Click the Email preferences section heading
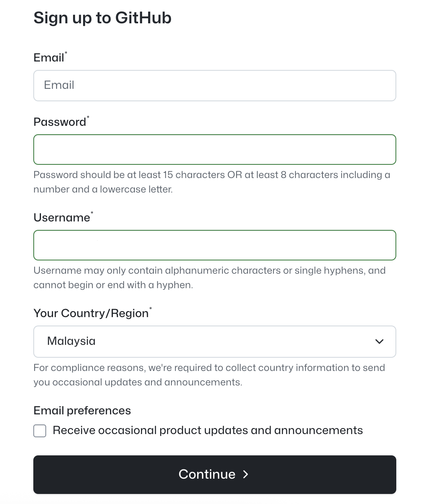The height and width of the screenshot is (504, 428). click(82, 410)
